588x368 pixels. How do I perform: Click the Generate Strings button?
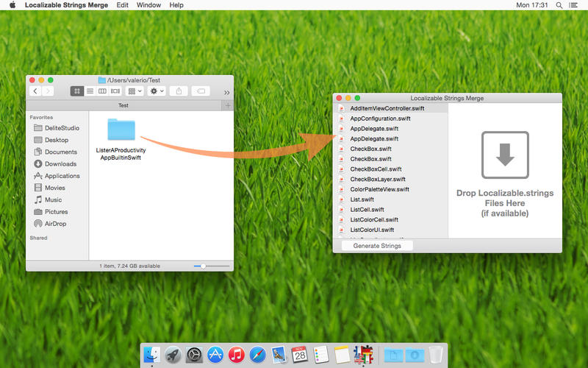pos(377,246)
